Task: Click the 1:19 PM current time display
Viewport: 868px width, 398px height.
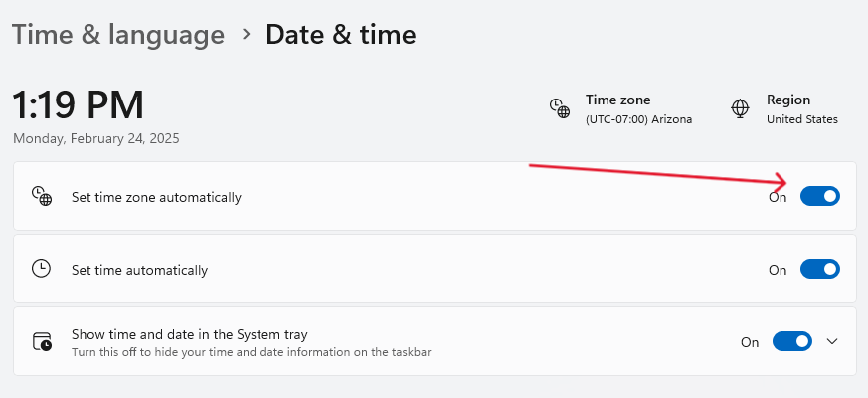Action: pyautogui.click(x=79, y=105)
